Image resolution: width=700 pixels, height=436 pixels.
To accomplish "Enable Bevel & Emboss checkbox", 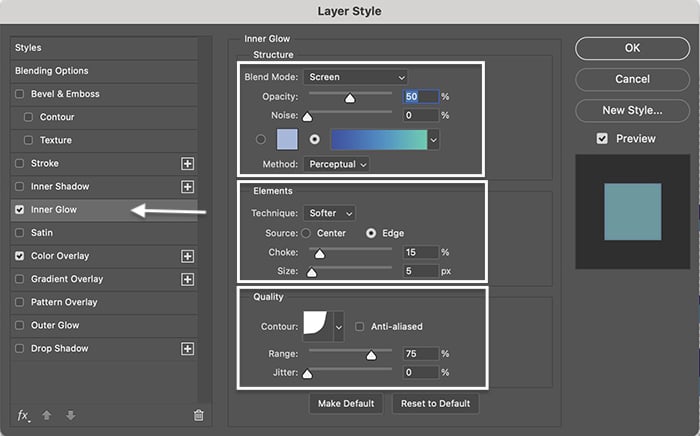I will tap(20, 94).
